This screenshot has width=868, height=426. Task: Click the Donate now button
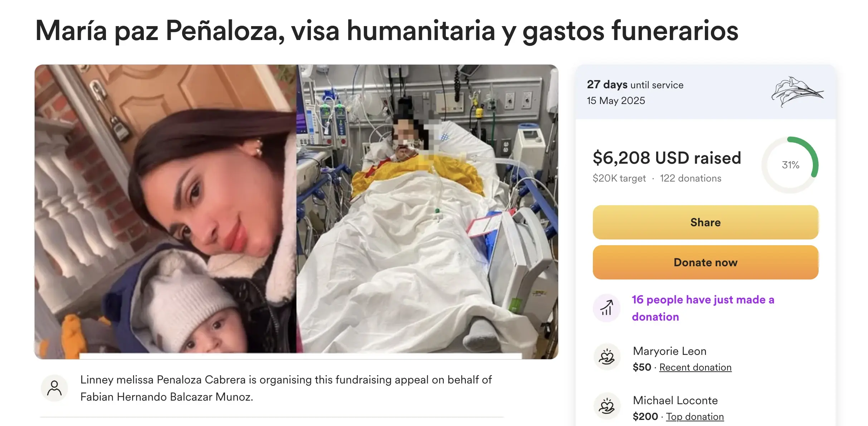pos(706,262)
